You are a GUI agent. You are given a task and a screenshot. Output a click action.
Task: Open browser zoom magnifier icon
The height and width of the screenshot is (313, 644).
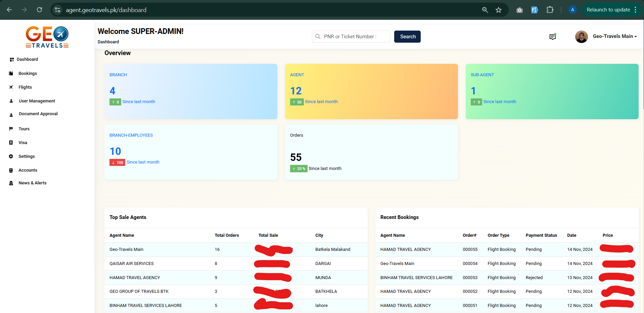point(485,10)
